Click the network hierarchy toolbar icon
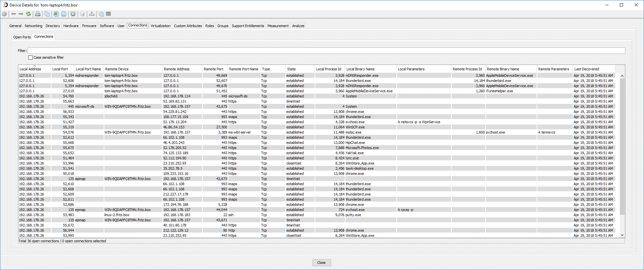The image size is (644, 270). 92,14
